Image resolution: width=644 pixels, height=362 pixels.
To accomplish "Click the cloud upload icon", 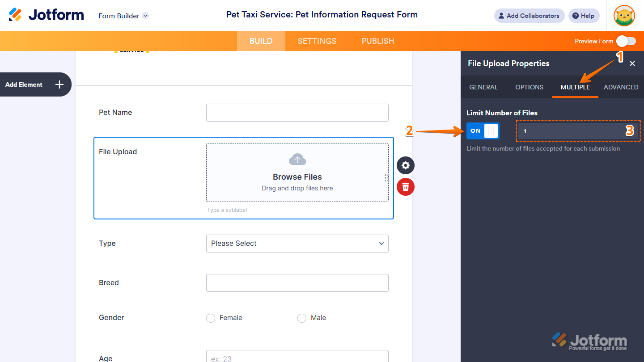I will (x=297, y=159).
